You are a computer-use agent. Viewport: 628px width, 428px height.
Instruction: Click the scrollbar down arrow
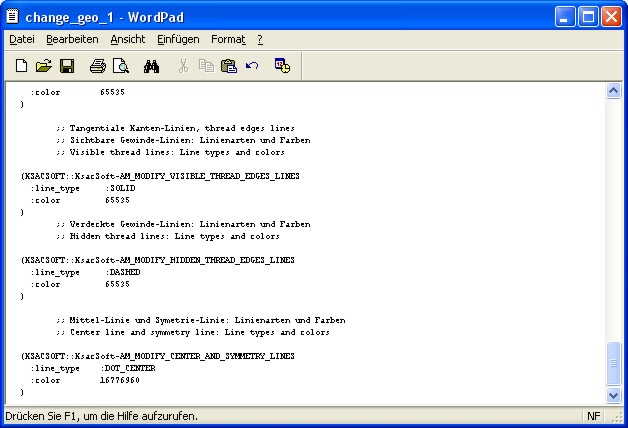615,395
